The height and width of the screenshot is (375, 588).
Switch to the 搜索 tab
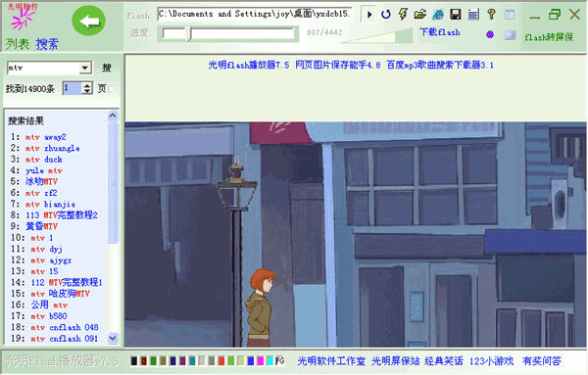click(47, 44)
